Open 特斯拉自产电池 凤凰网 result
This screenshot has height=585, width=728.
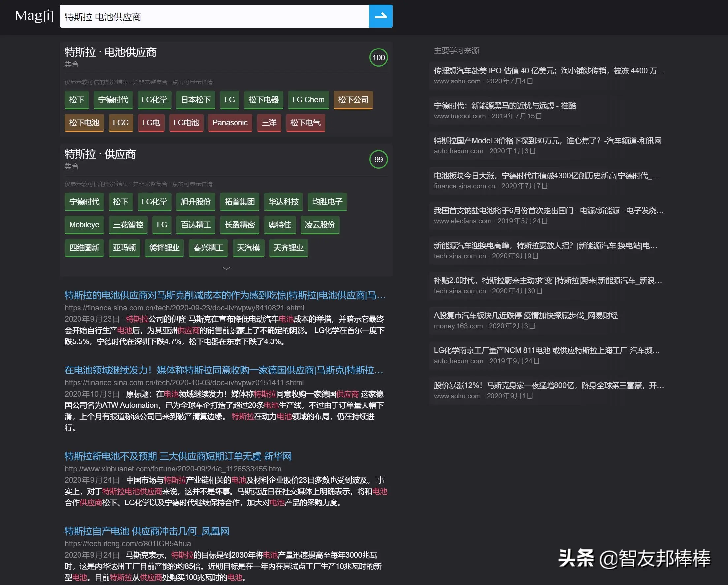pos(146,531)
